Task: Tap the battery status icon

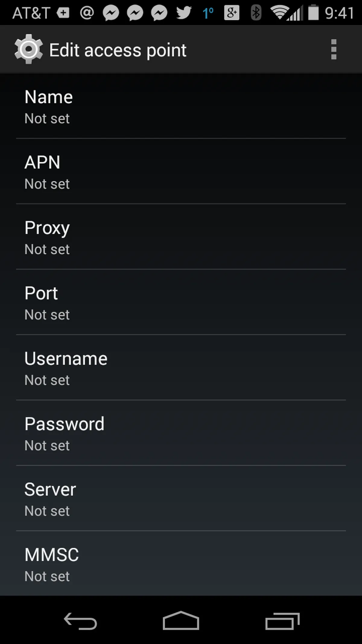Action: (x=313, y=13)
